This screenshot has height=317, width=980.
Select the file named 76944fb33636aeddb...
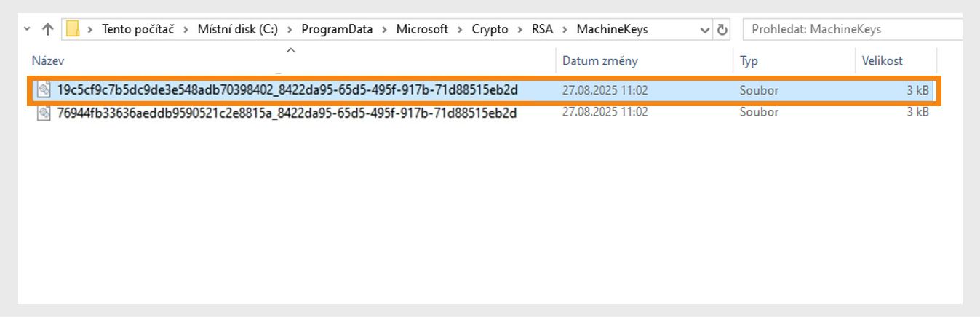pyautogui.click(x=287, y=113)
